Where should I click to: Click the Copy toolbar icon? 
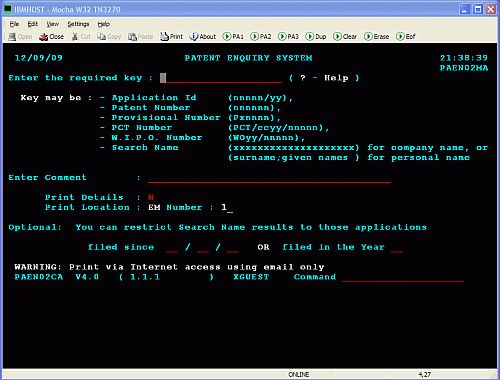(109, 36)
